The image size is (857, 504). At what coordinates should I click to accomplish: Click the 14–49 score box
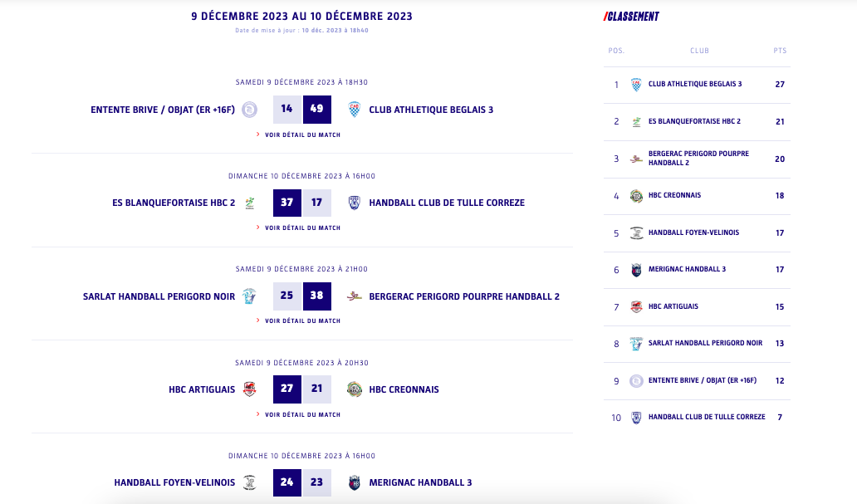302,109
